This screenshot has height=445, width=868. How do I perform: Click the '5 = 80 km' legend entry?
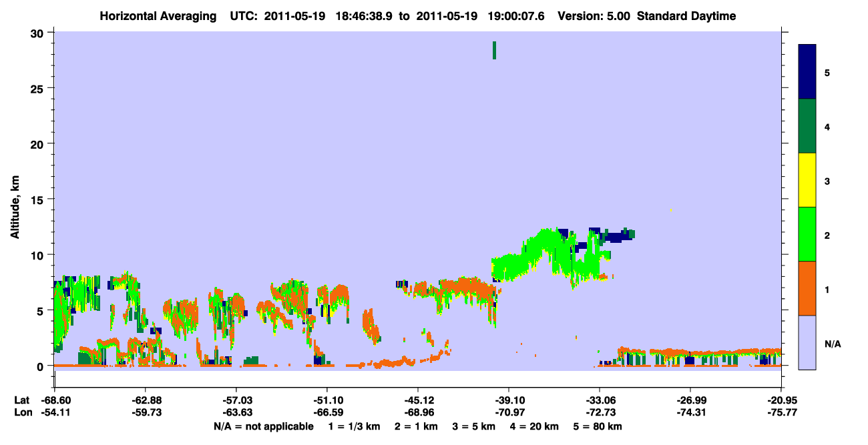tap(599, 426)
